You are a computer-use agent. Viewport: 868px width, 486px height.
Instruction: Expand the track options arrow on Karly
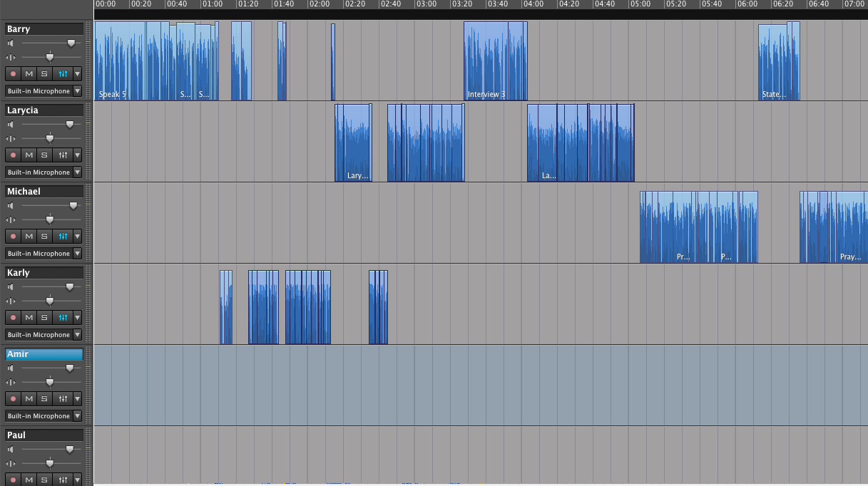[x=77, y=317]
